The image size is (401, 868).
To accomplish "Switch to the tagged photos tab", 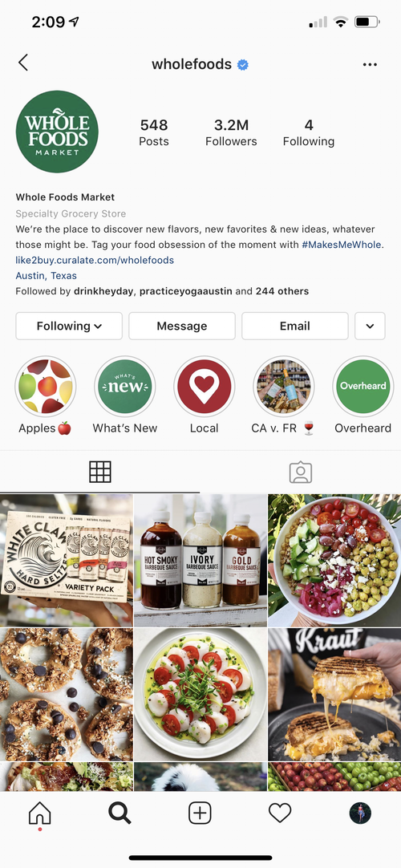I will click(x=300, y=473).
